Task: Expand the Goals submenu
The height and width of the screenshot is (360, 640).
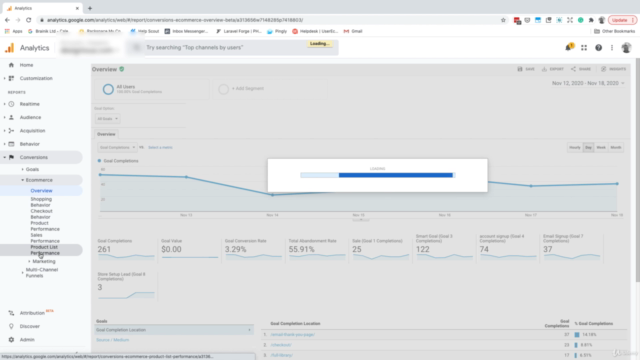Action: coord(22,169)
